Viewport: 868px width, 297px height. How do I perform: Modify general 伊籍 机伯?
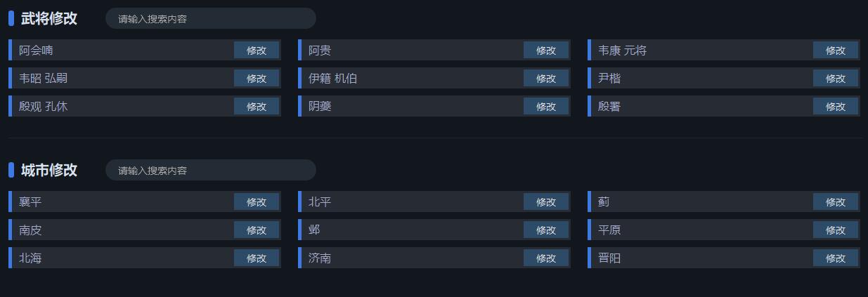545,78
